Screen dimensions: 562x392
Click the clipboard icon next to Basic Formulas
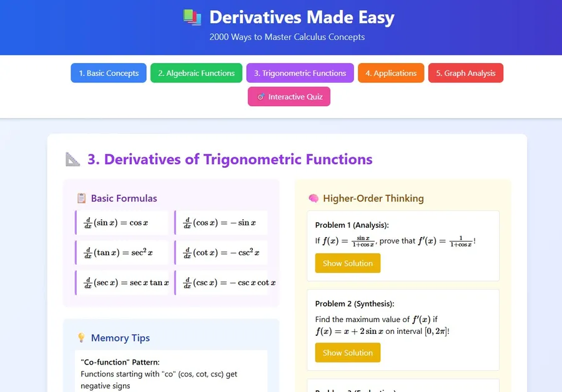point(82,198)
